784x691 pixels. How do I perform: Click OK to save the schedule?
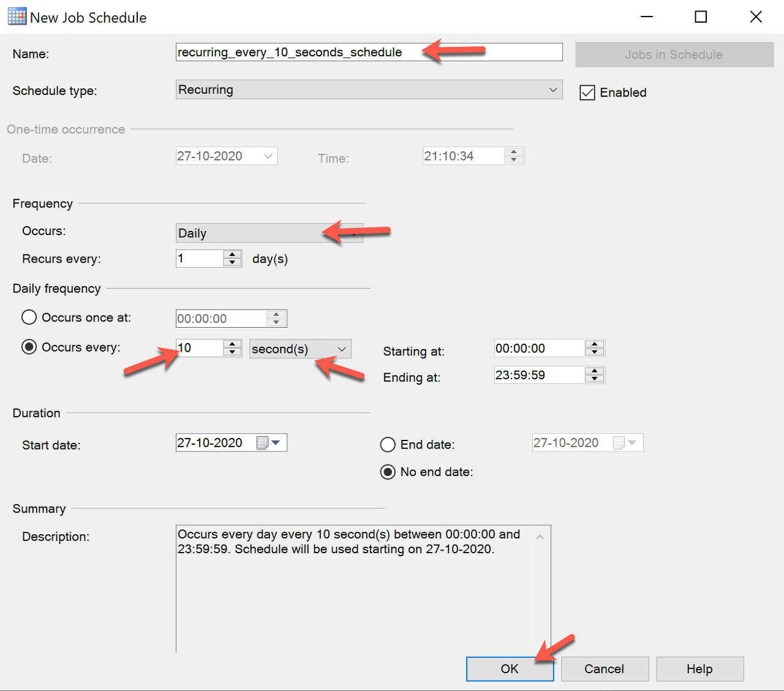pyautogui.click(x=510, y=669)
